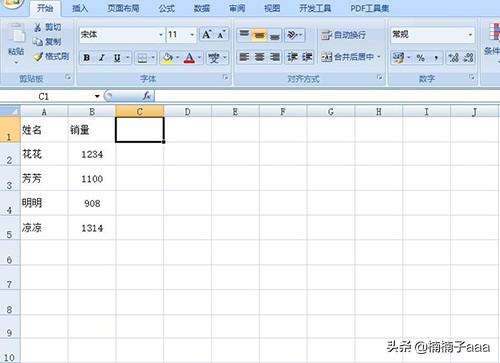Click the percent style icon
The width and height of the screenshot is (500, 363).
coord(420,58)
